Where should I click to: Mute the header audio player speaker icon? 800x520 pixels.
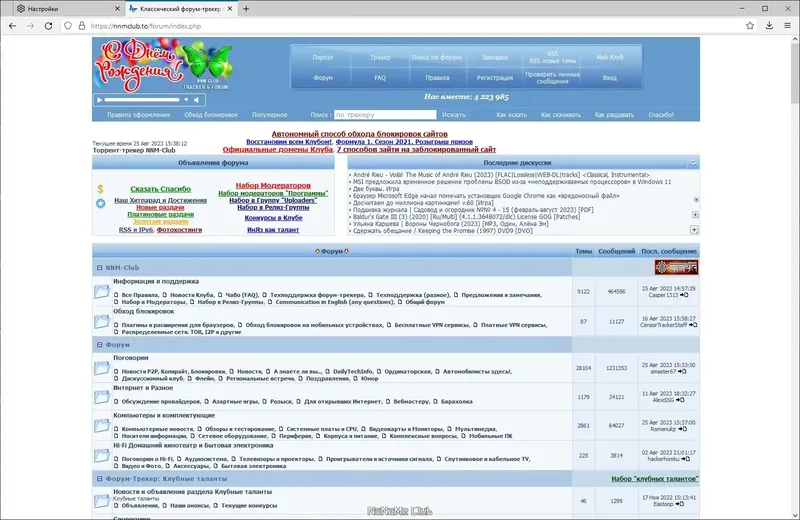point(196,100)
